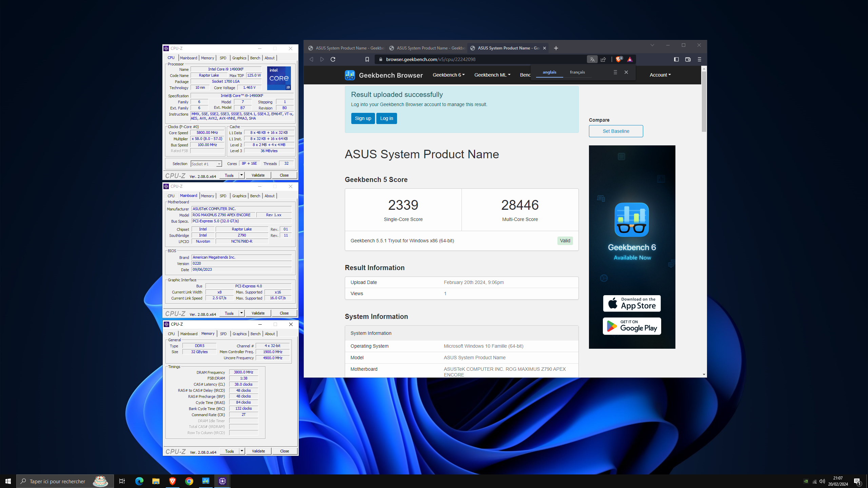Image resolution: width=868 pixels, height=488 pixels.
Task: Open the browser hamburger menu
Action: click(699, 59)
